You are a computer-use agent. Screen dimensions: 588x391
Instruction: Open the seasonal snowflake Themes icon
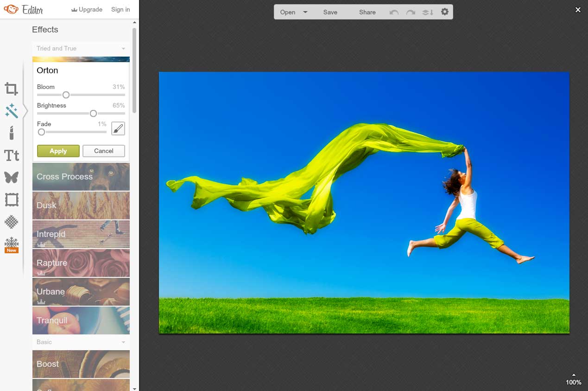pos(12,243)
